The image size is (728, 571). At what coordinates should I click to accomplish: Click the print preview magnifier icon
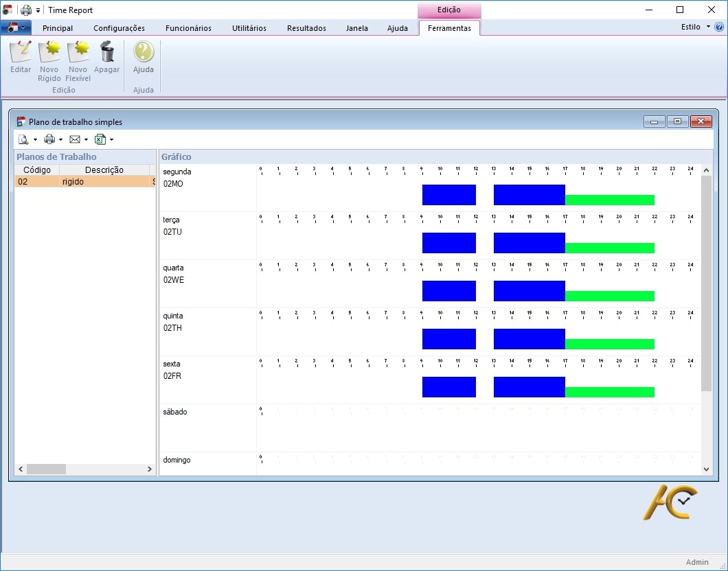(23, 139)
